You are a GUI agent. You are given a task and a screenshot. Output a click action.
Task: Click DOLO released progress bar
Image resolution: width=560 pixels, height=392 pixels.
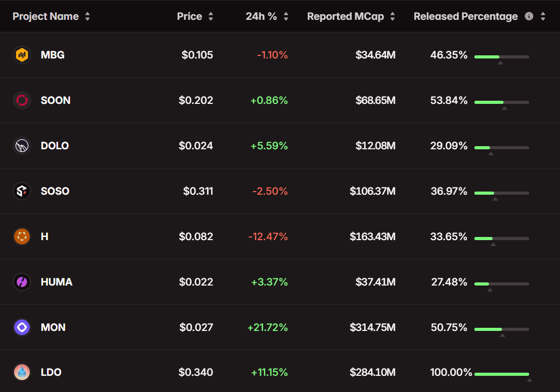pyautogui.click(x=501, y=147)
